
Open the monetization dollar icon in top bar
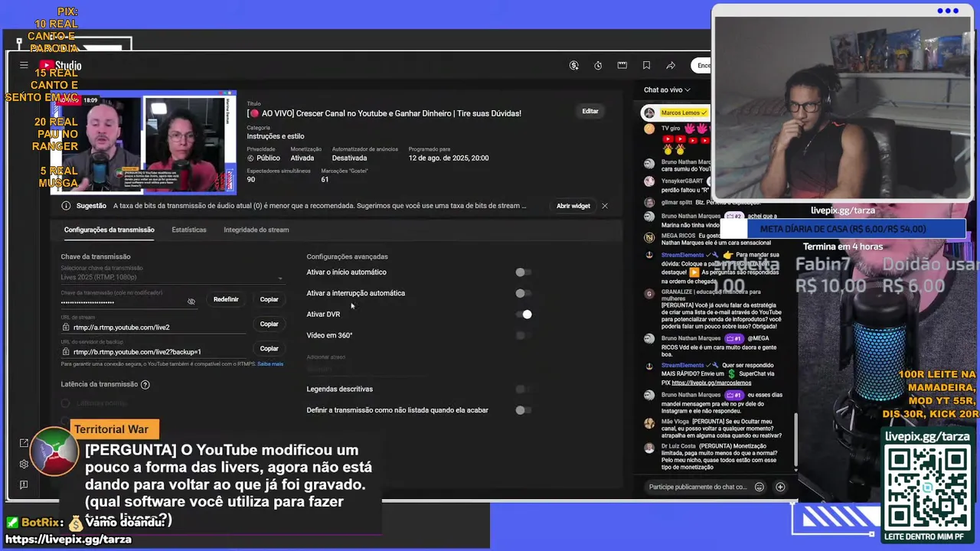click(x=573, y=65)
